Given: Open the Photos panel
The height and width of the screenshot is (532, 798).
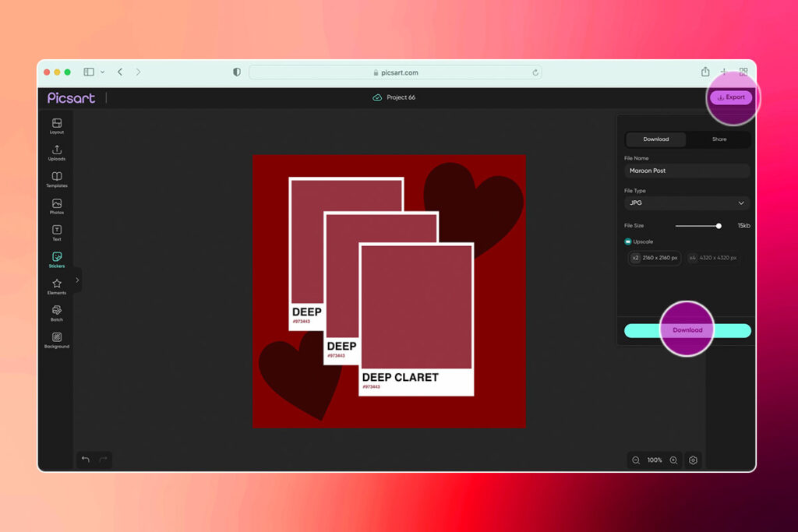Looking at the screenshot, I should (56, 205).
